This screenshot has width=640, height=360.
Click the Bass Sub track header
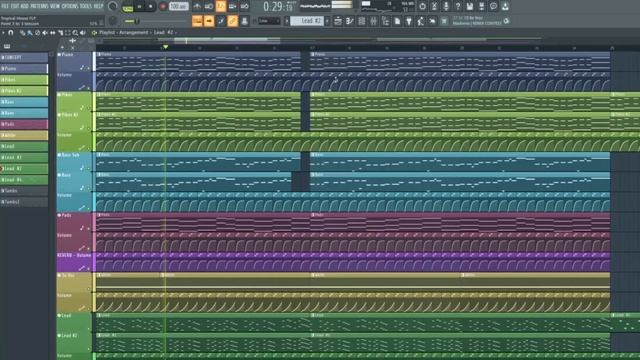tap(74, 162)
